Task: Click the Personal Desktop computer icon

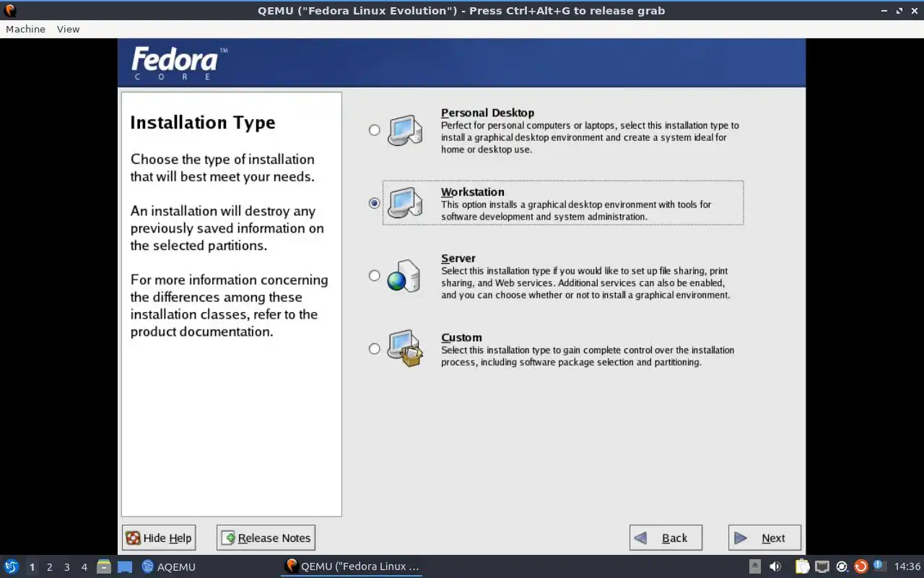Action: [405, 131]
